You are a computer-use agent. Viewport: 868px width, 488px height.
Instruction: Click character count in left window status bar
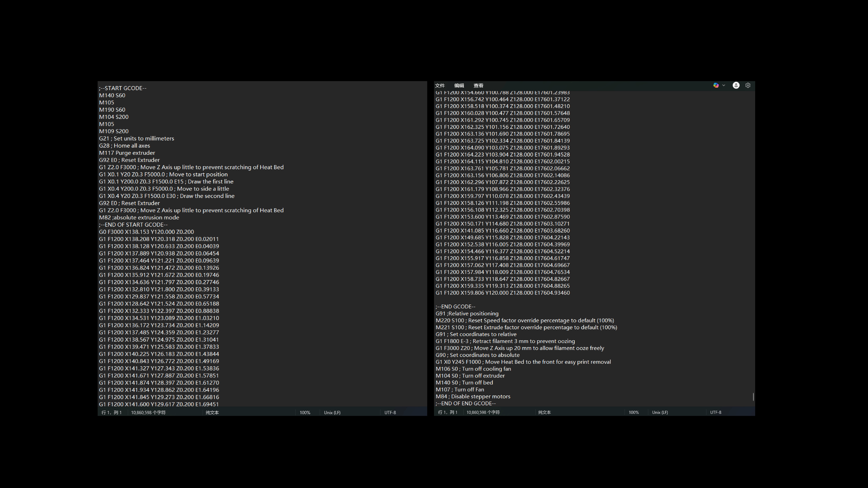click(148, 413)
